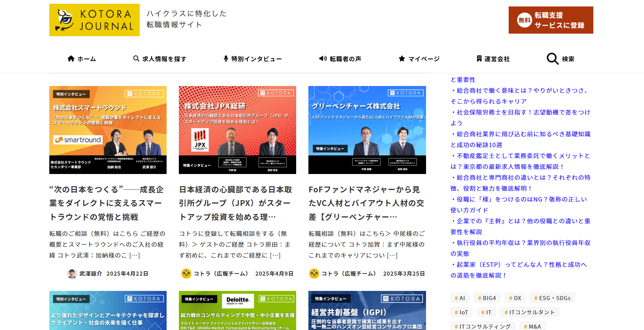The width and height of the screenshot is (644, 330).
Task: Open the グリーベンチャーズ interview thumbnail
Action: point(367,130)
